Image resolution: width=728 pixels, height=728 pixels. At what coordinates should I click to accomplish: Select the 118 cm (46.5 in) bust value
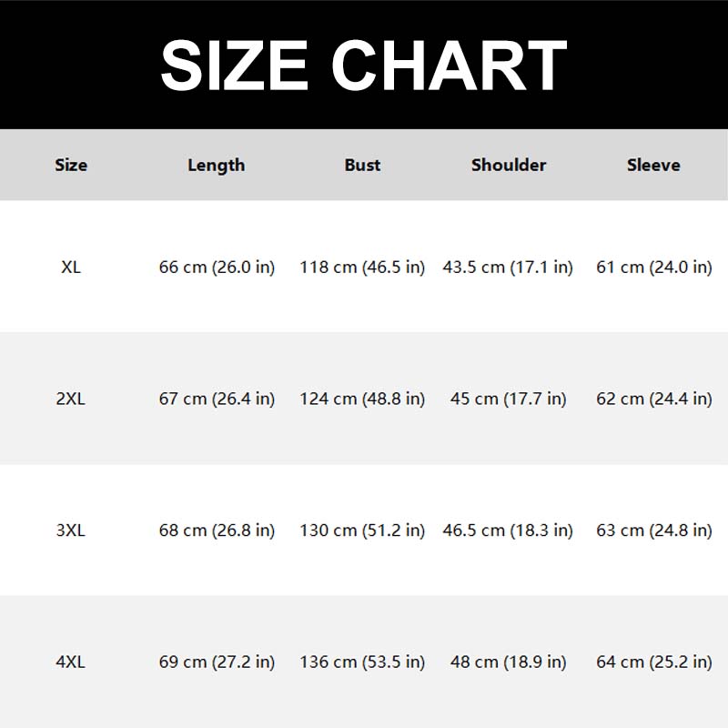coord(362,268)
